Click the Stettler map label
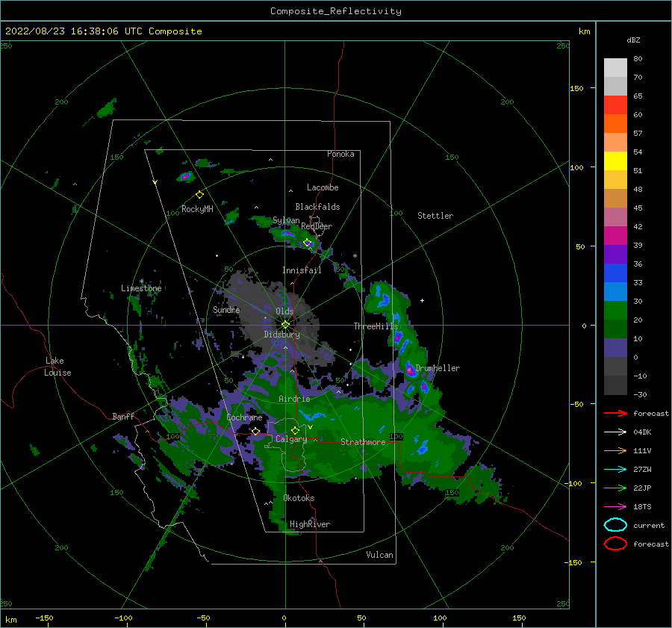Image resolution: width=672 pixels, height=628 pixels. click(435, 216)
